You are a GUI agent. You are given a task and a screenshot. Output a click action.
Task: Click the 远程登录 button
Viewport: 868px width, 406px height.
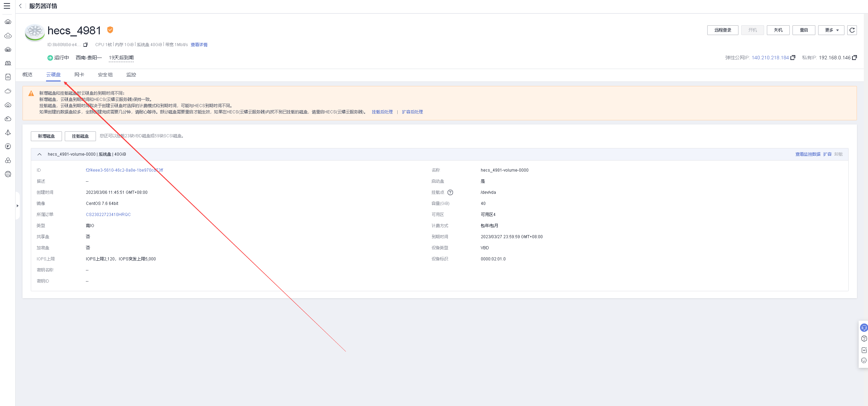pos(723,30)
